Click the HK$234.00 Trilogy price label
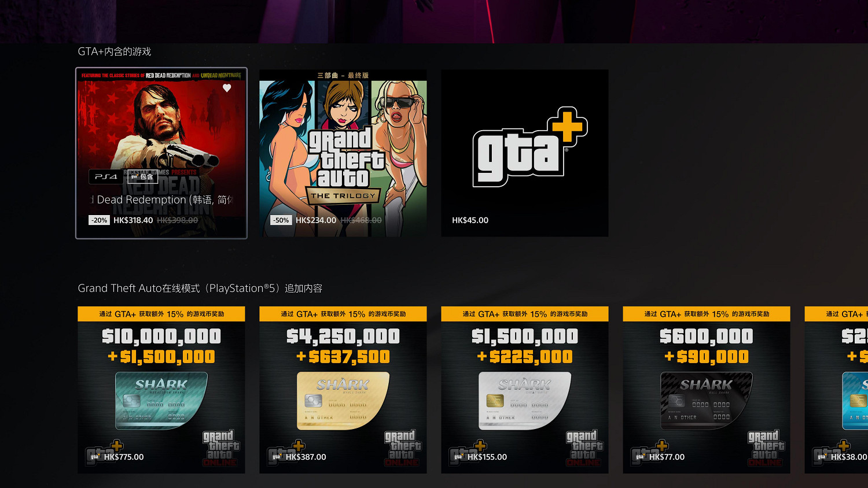This screenshot has width=868, height=488. [x=315, y=220]
